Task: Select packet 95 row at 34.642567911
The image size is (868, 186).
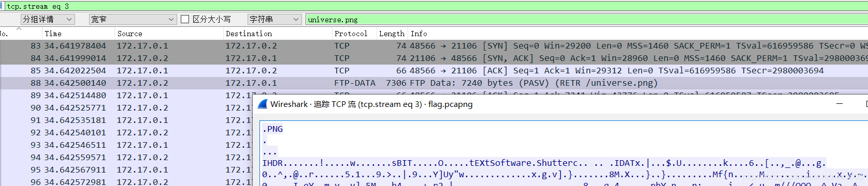Action: point(127,170)
